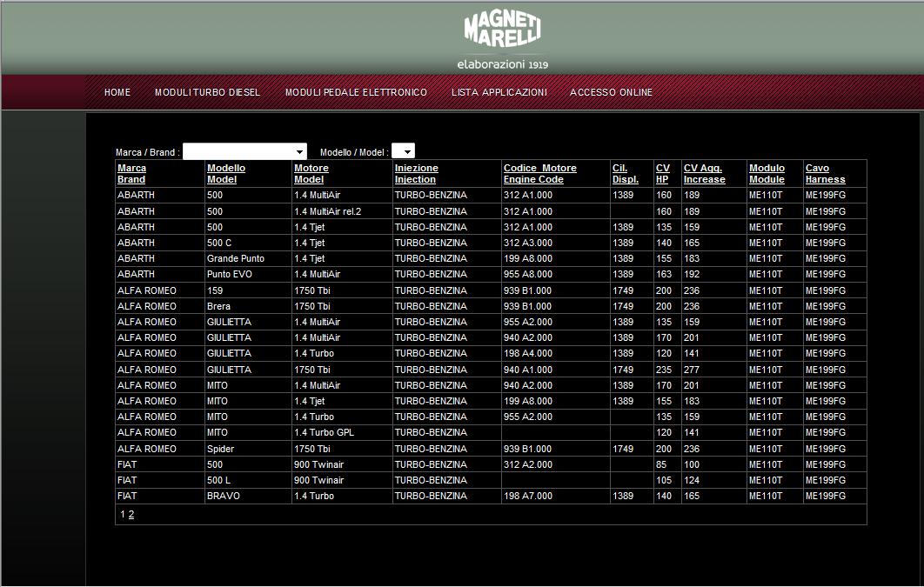
Task: Click the 'Brera' model cell
Action: click(218, 307)
